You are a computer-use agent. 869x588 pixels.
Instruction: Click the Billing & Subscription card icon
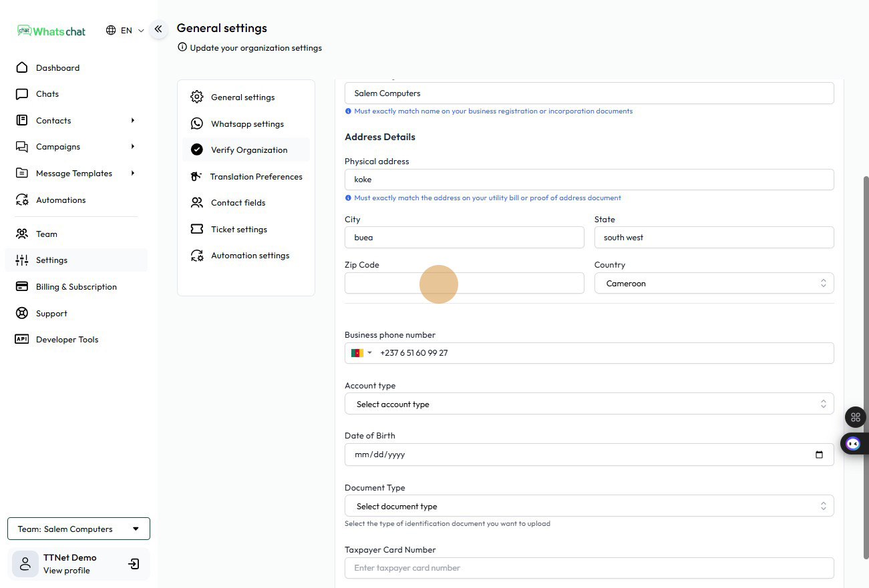point(22,286)
